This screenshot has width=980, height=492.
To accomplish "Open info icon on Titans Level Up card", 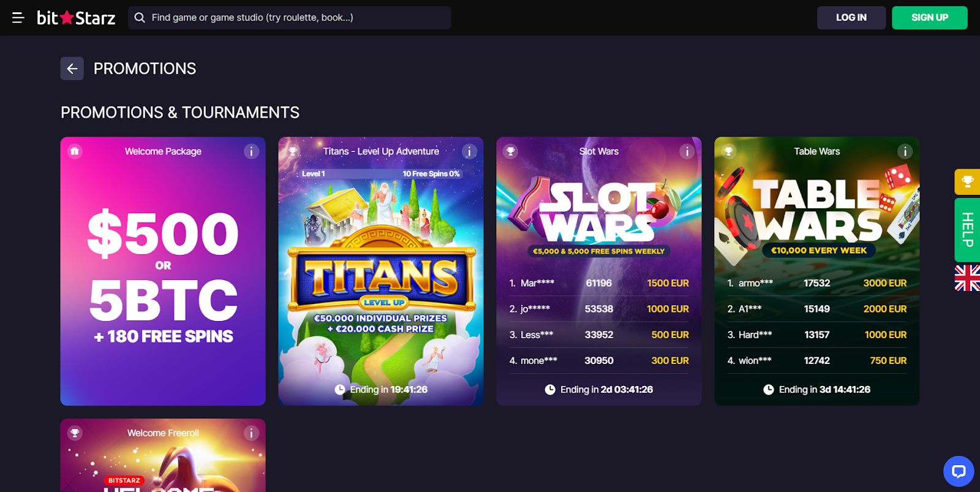I will tap(469, 151).
